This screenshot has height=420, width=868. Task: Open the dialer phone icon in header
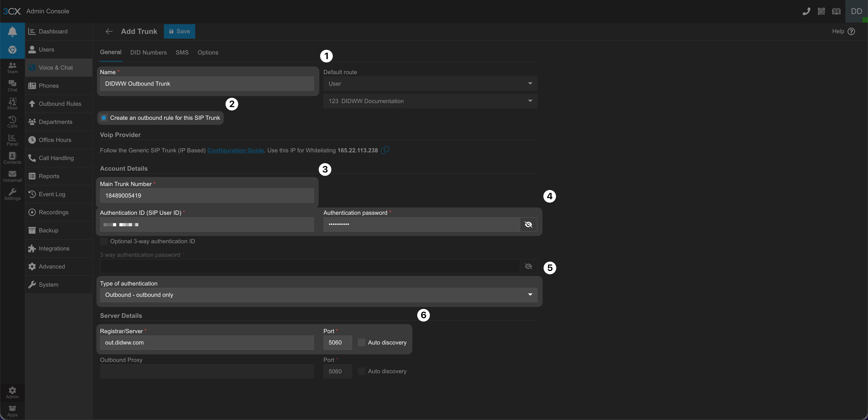pyautogui.click(x=806, y=12)
